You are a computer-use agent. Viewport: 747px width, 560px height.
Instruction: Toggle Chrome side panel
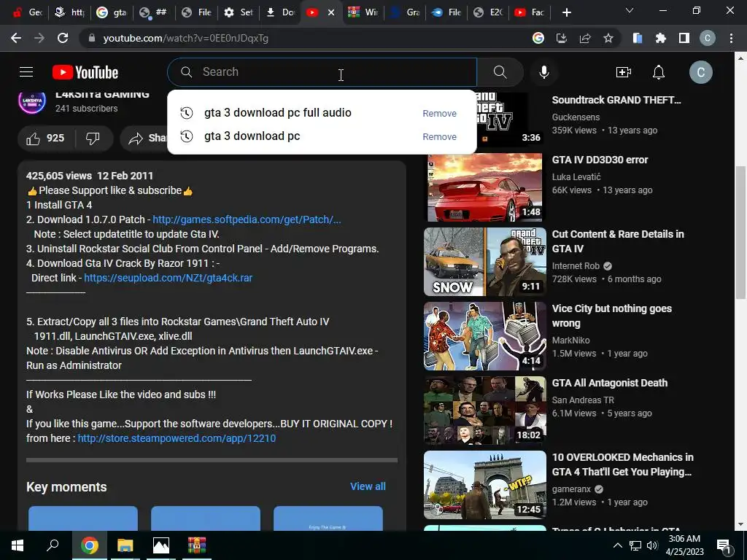[x=684, y=38]
